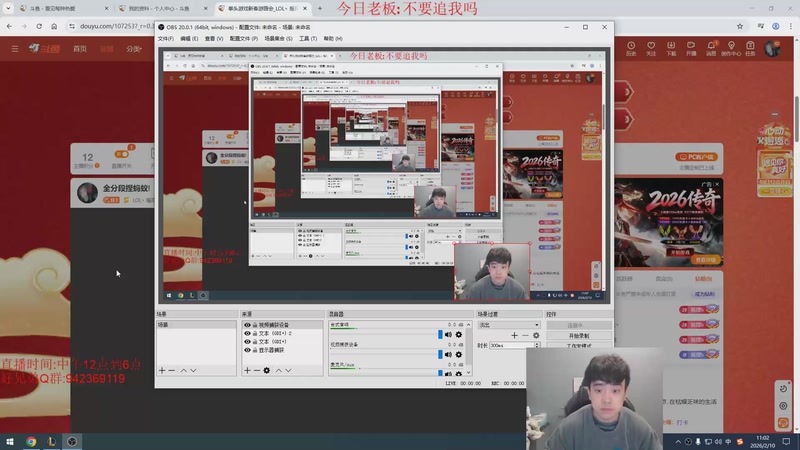The image size is (800, 450).
Task: Adjust the 台式音响 volume slider handle
Action: pyautogui.click(x=440, y=334)
